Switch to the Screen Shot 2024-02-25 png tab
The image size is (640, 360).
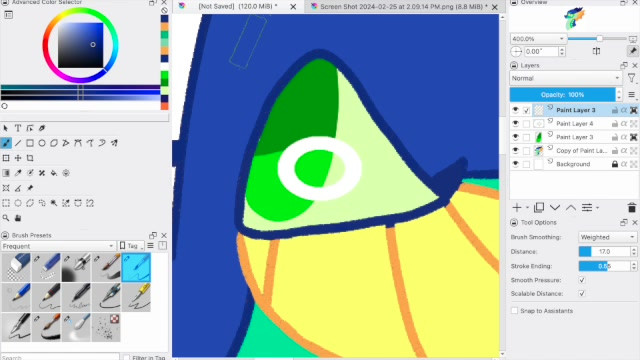tap(404, 7)
